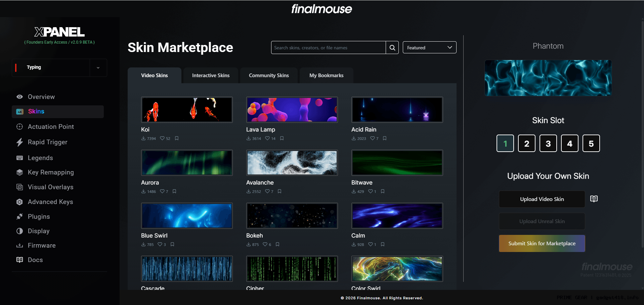This screenshot has width=644, height=305.
Task: Click the Actuation Point crosshair icon
Action: [20, 126]
